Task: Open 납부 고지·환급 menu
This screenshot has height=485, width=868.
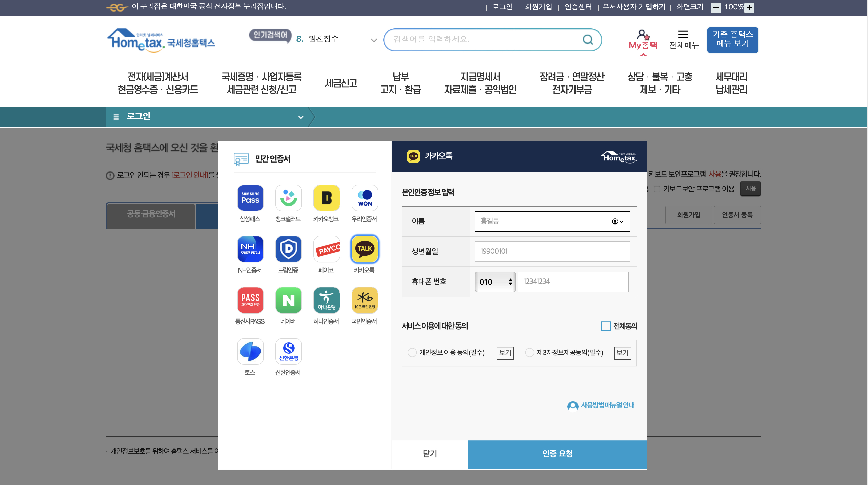Action: click(x=400, y=83)
